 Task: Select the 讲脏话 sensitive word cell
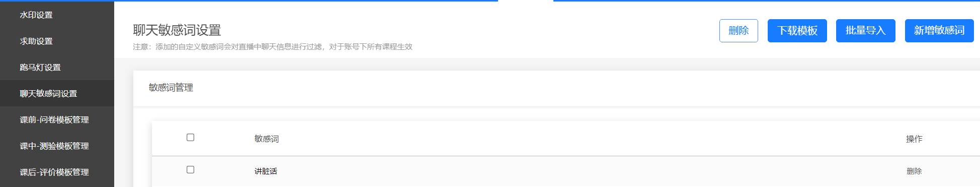click(266, 171)
